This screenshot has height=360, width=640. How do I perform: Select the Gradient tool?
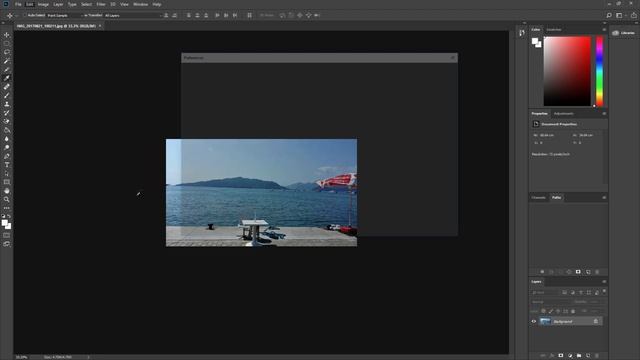(7, 130)
